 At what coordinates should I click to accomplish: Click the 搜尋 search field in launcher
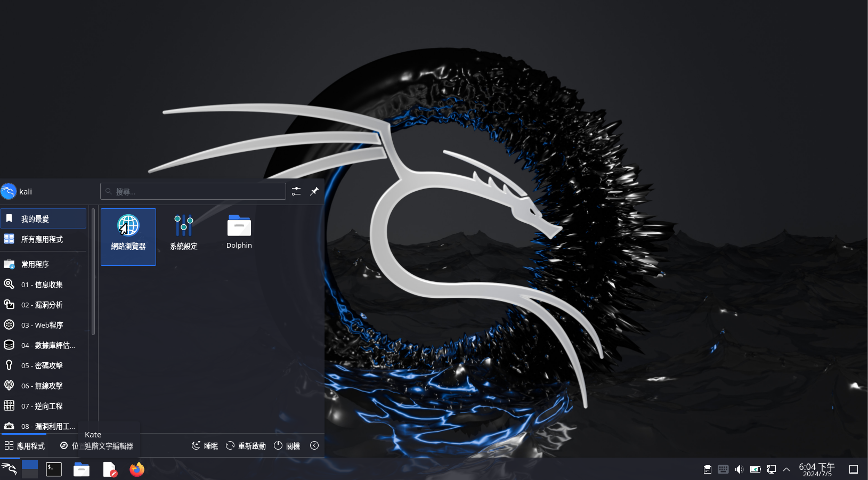coord(193,191)
